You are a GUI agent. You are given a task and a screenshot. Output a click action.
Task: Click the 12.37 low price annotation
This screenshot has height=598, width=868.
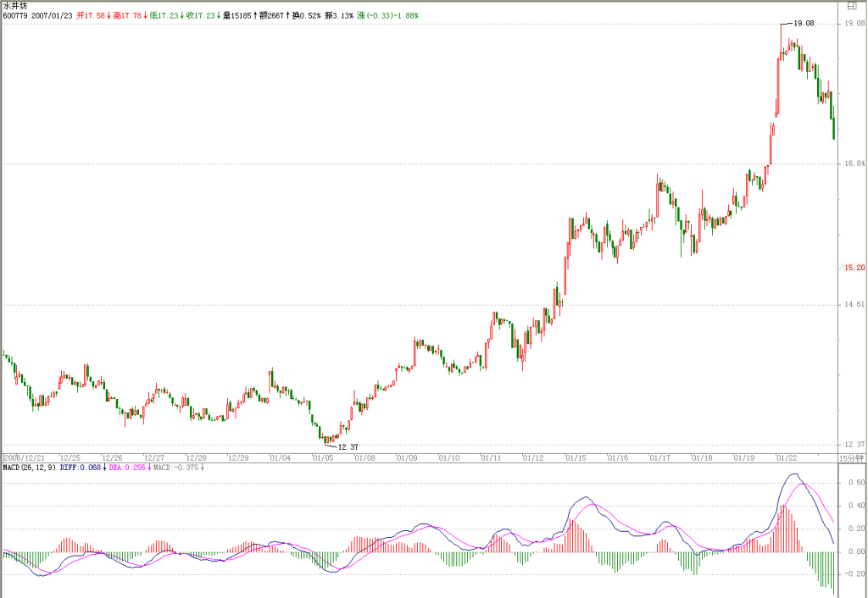tap(348, 447)
